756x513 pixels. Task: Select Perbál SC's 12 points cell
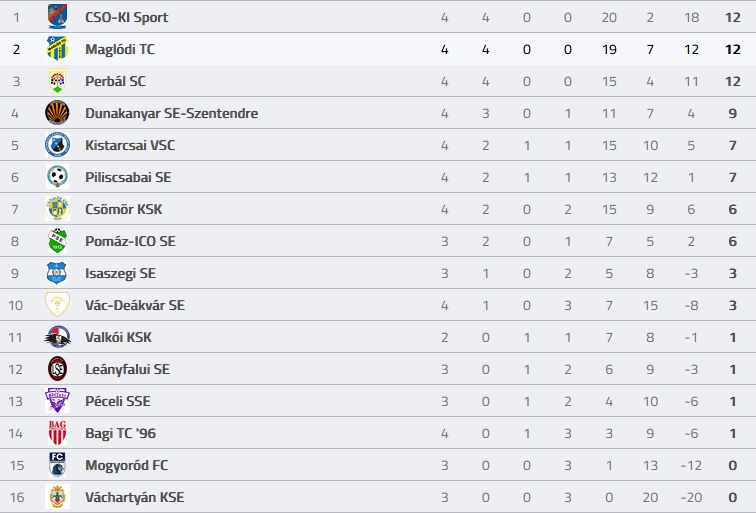[732, 81]
